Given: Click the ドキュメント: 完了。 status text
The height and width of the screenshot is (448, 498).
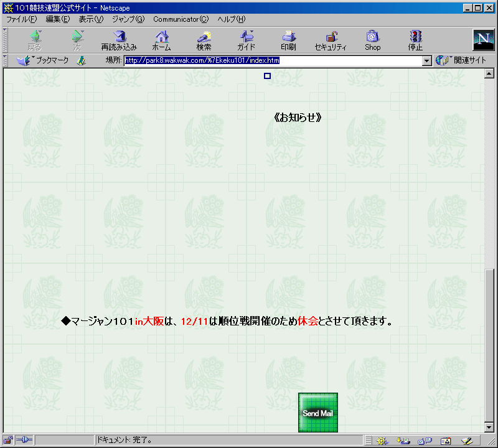Looking at the screenshot, I should tap(124, 440).
